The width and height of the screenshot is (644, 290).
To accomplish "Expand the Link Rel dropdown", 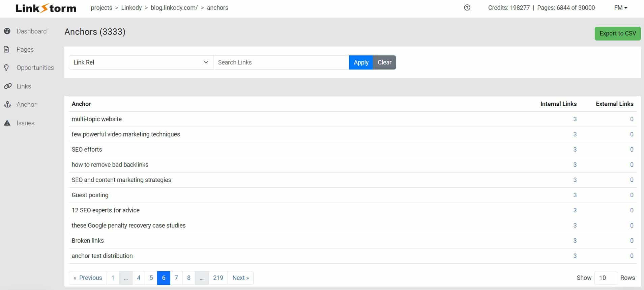I will (141, 62).
